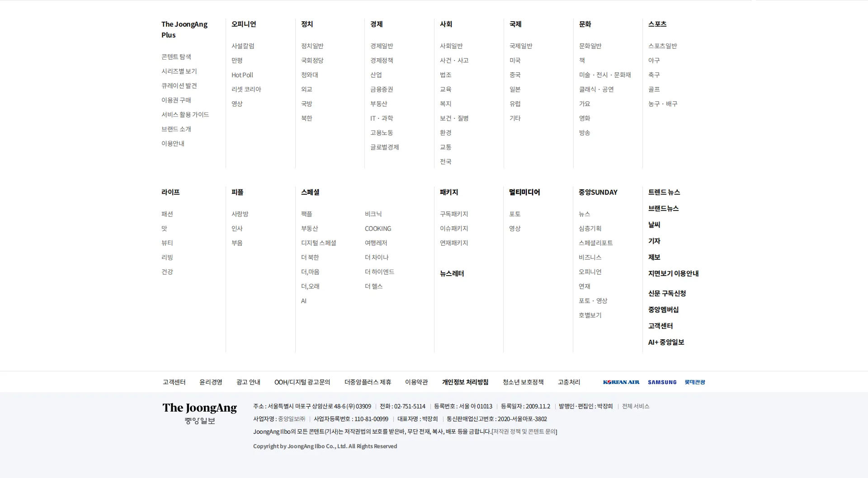Screen dimensions: 868x478
Task: Click 전체 서비스 in footer info
Action: pos(636,406)
